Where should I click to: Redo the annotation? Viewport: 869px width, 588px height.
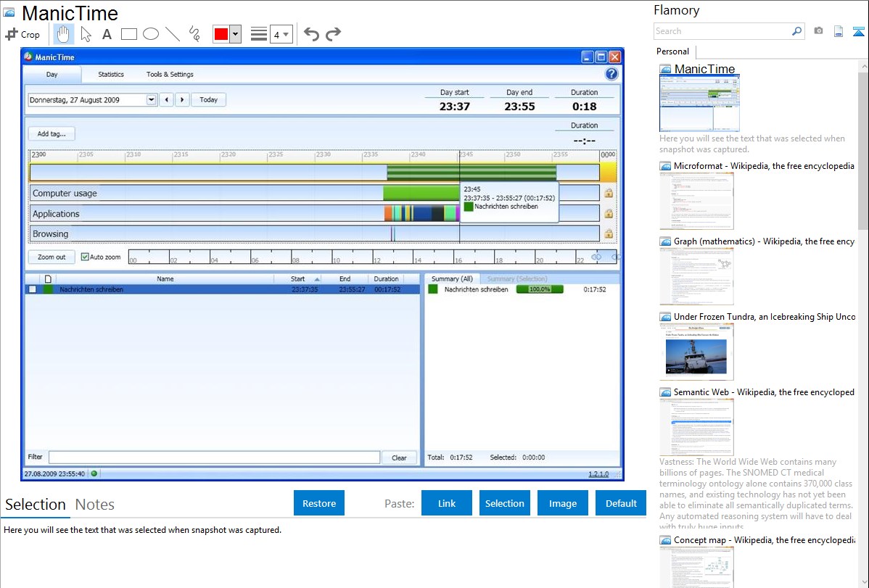coord(333,34)
